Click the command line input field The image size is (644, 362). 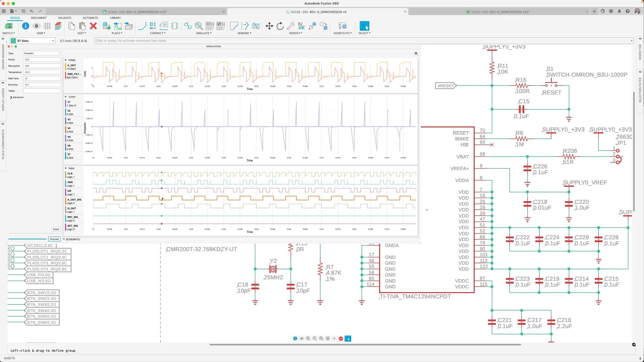(364, 41)
